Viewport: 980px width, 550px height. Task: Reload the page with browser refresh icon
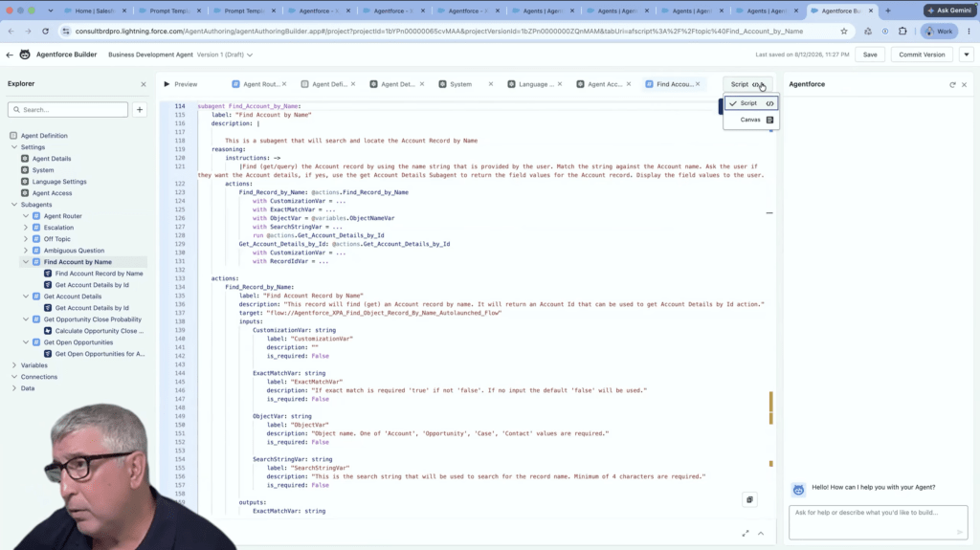point(46,32)
